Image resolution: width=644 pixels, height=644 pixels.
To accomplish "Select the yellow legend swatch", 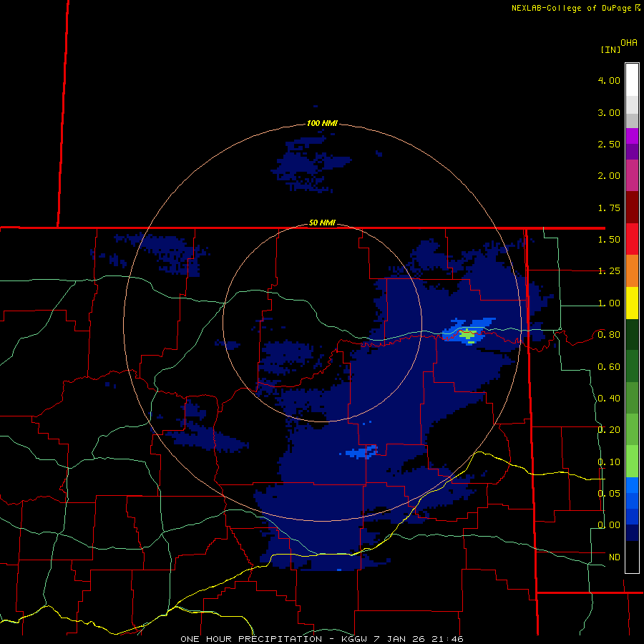I will pyautogui.click(x=632, y=303).
